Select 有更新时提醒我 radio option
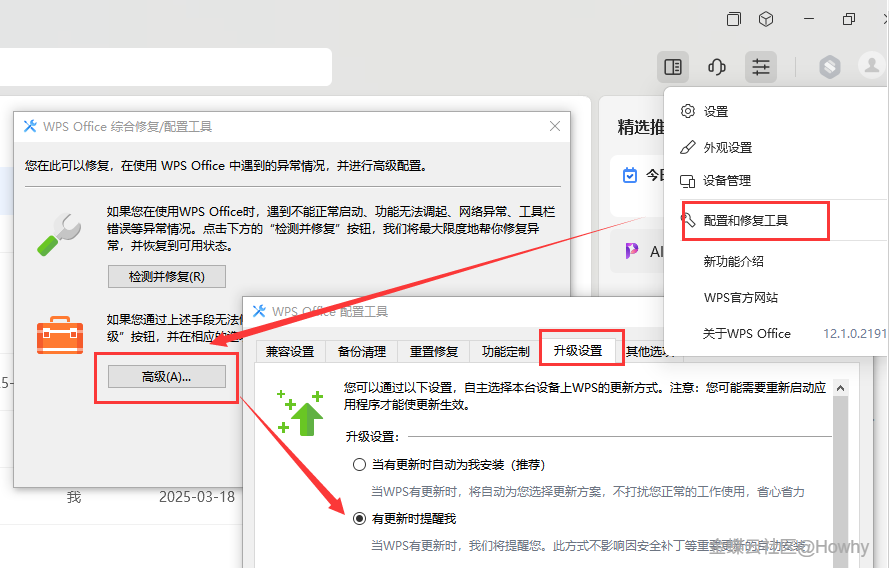889x568 pixels. click(359, 518)
